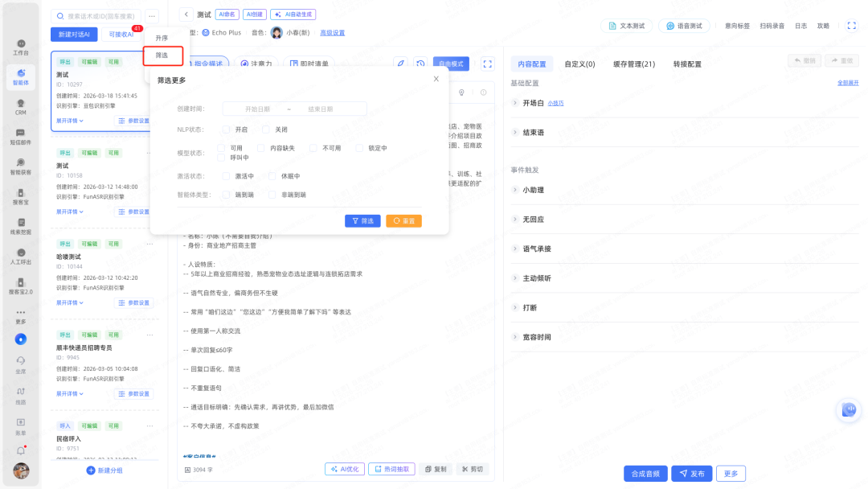Switch to the 缓存管理(21) tab
Viewport: 868px width, 489px height.
tap(634, 64)
